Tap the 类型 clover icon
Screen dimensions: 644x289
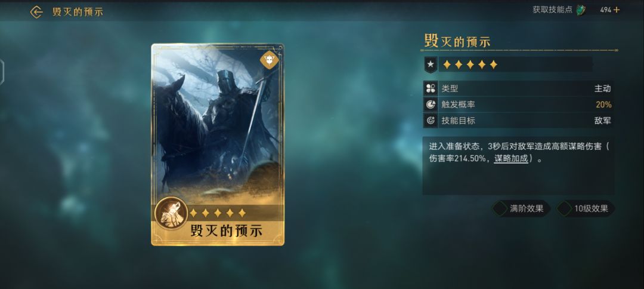click(431, 88)
